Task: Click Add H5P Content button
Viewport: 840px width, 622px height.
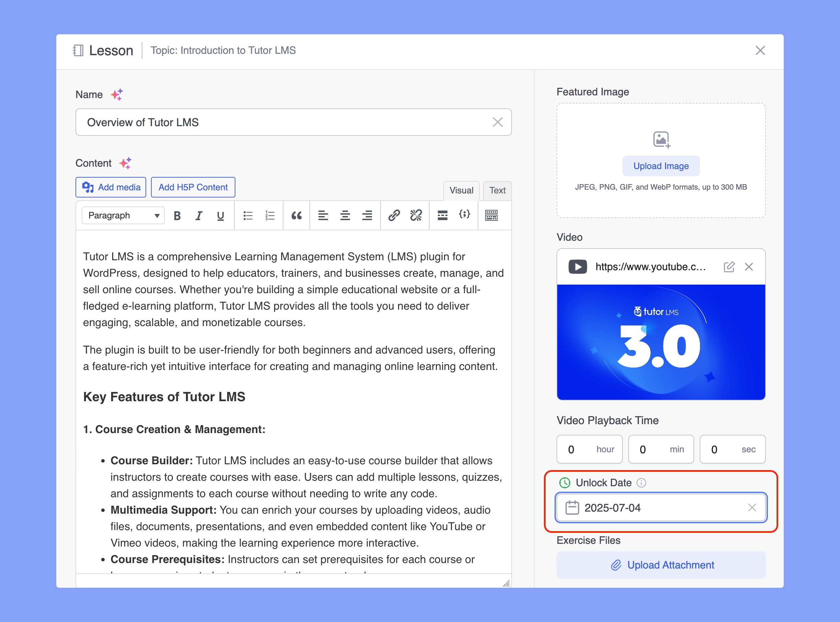Action: pos(192,188)
